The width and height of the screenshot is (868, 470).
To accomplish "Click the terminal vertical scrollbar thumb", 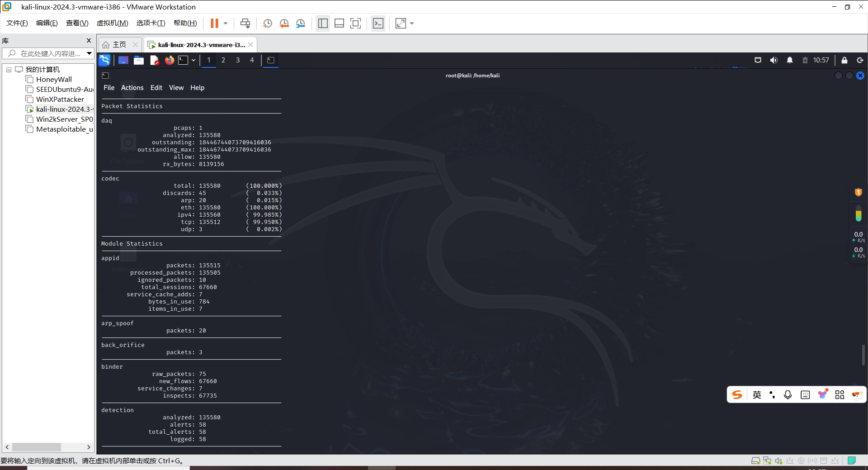I will [863, 355].
